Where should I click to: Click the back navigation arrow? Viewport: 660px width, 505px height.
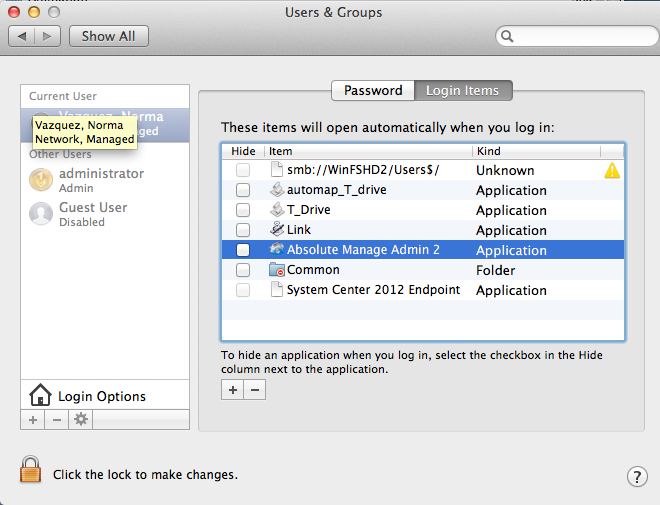pos(22,37)
